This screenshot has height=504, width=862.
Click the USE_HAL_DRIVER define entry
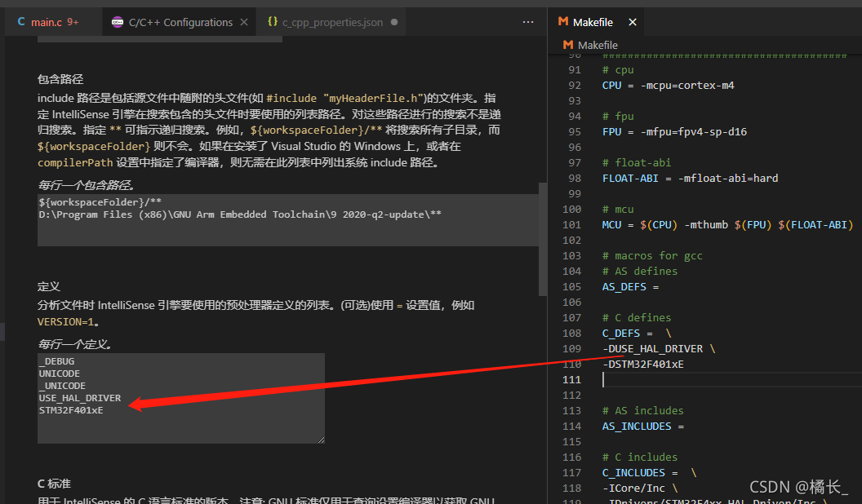click(x=80, y=398)
